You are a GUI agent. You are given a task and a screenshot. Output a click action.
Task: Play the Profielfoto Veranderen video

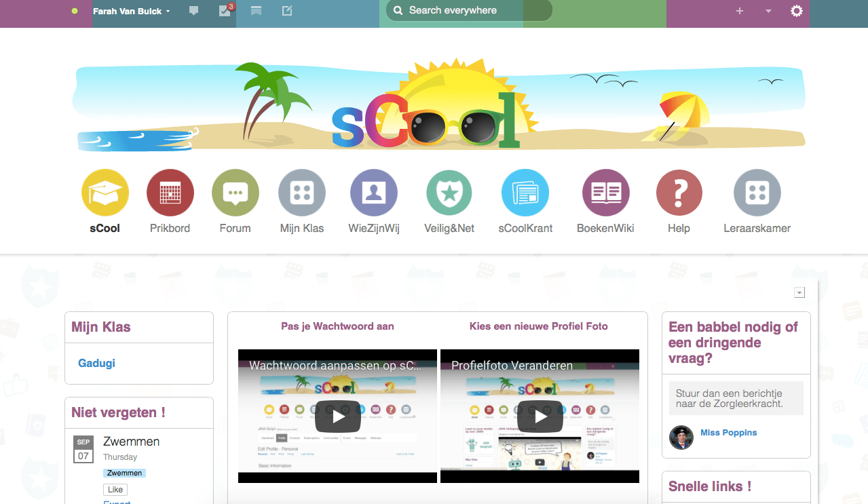(540, 416)
